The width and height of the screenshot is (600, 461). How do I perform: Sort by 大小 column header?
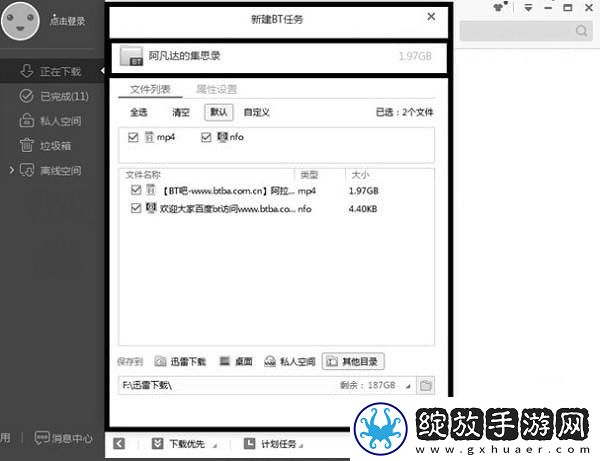point(360,175)
